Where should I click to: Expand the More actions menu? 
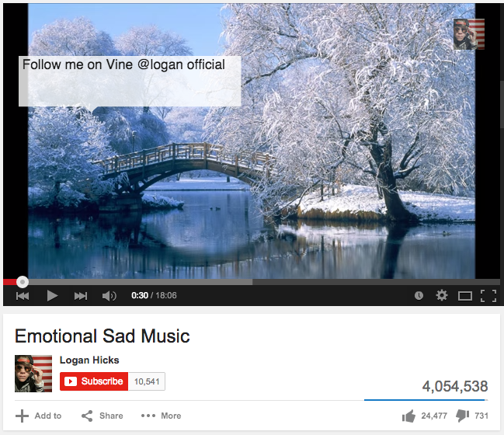(x=161, y=416)
